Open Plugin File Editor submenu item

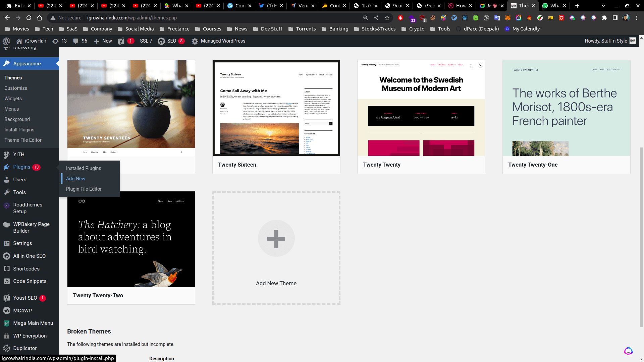point(84,189)
